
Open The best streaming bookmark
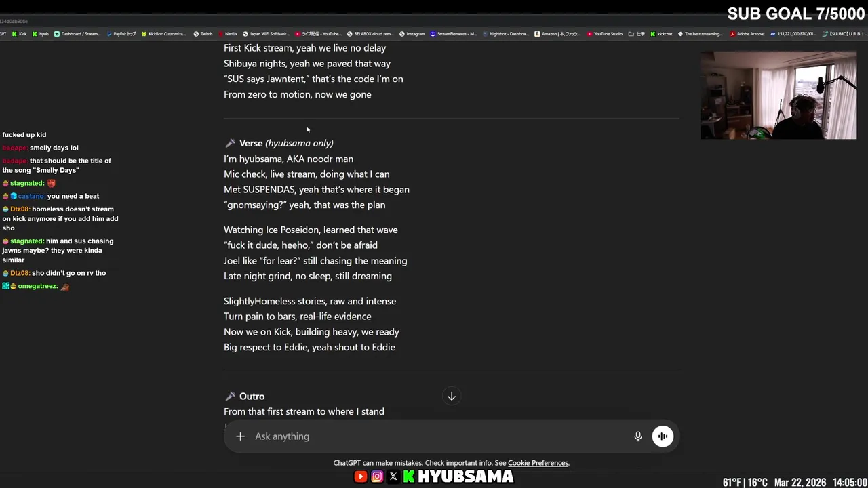701,34
